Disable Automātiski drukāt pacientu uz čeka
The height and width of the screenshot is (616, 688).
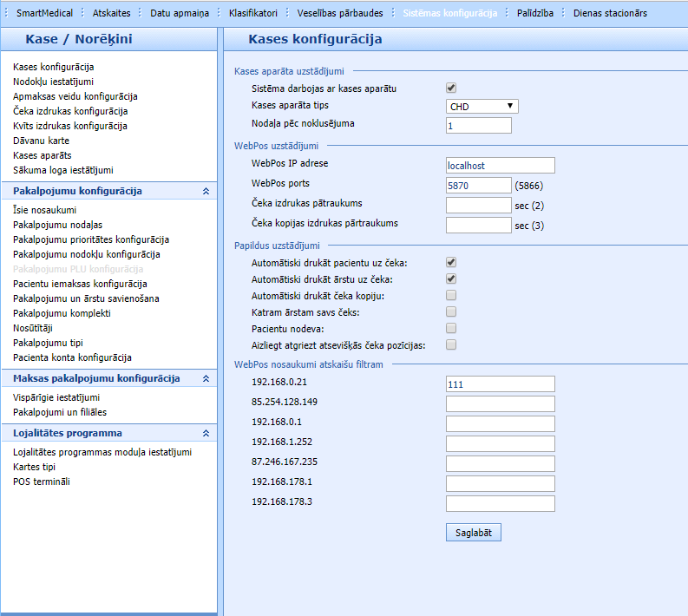pyautogui.click(x=451, y=262)
